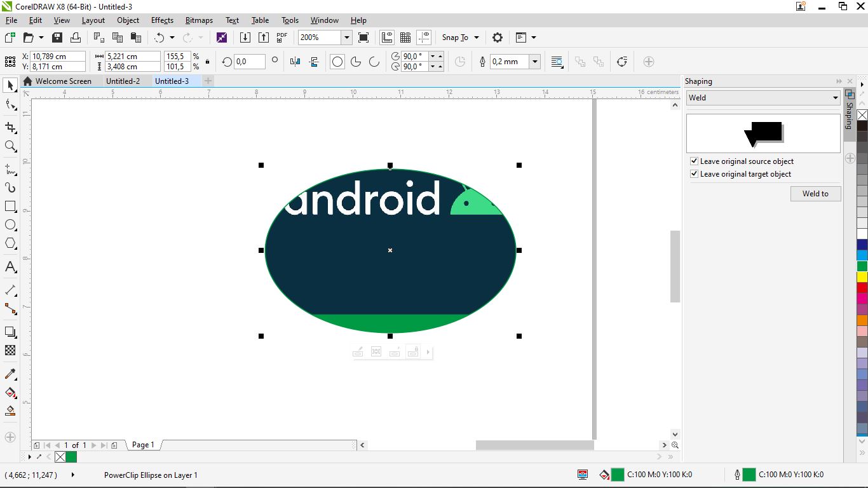
Task: Select the Freehand tool
Action: [10, 168]
